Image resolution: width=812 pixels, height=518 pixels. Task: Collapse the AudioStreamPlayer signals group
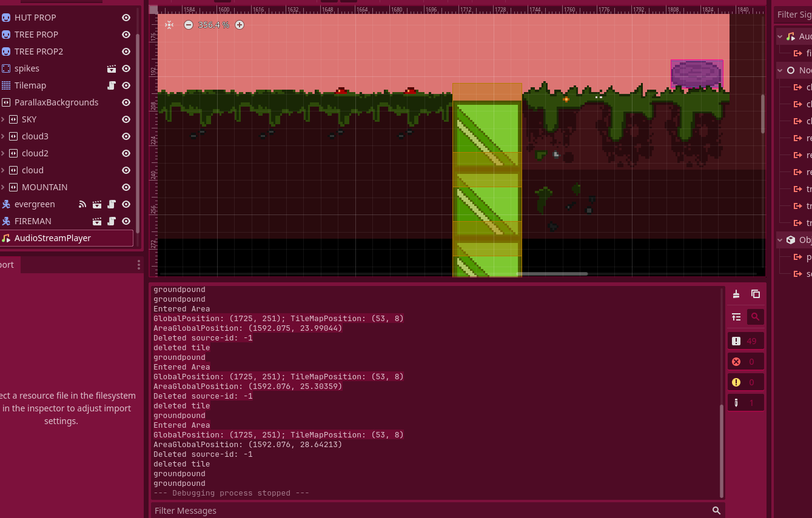tap(780, 36)
